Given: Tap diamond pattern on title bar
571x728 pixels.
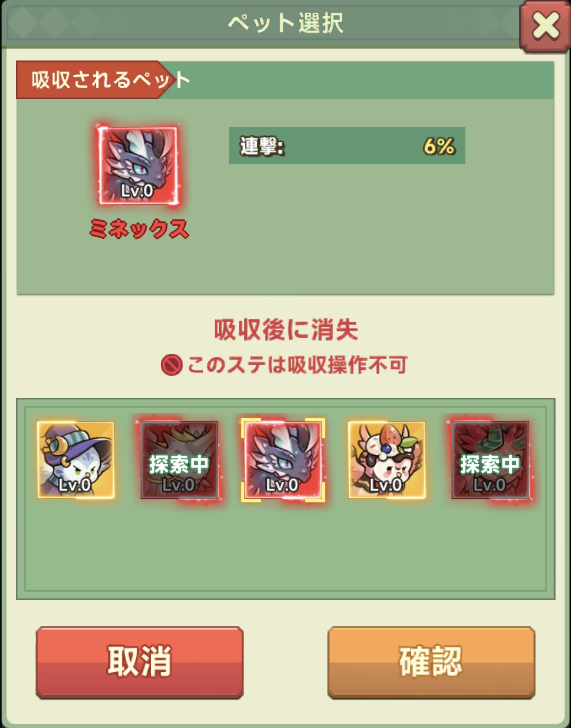Looking at the screenshot, I should click(53, 23).
